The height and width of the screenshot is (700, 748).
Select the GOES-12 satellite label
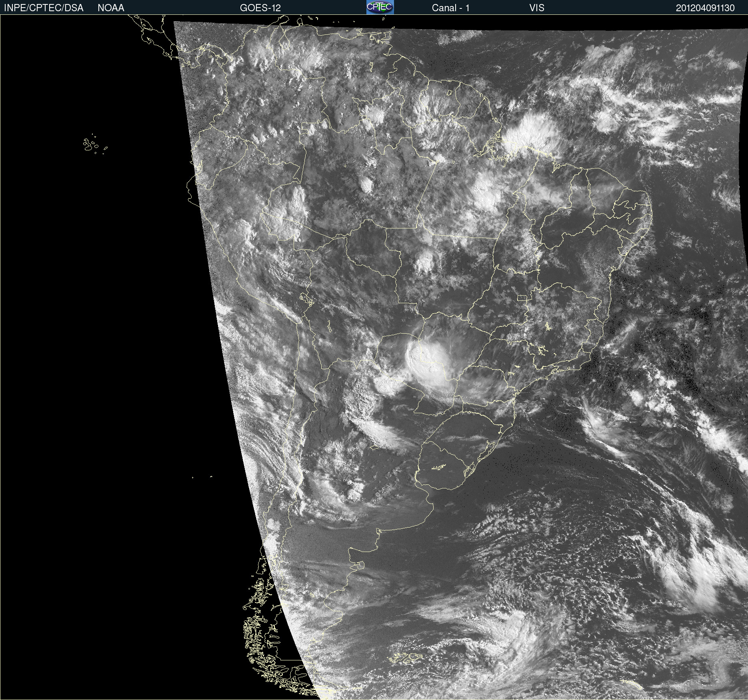(260, 8)
